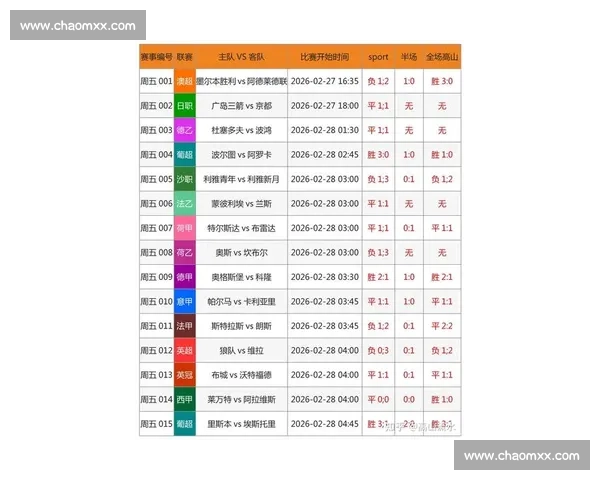Click the 胜 3:0 full-time result for 周五 001
This screenshot has height=480, width=600.
pyautogui.click(x=442, y=81)
